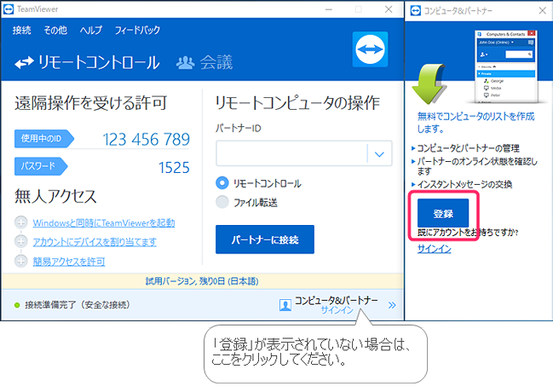Open the Windowsと同時にTeamViewerを起動 link
Image resolution: width=553 pixels, height=392 pixels.
[104, 223]
